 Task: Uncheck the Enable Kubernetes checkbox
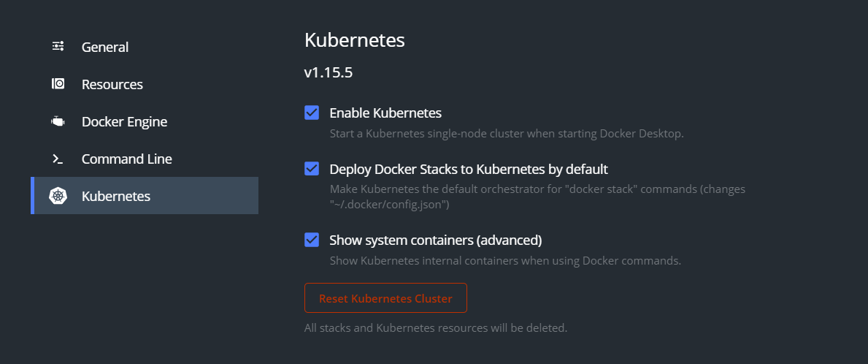(312, 113)
